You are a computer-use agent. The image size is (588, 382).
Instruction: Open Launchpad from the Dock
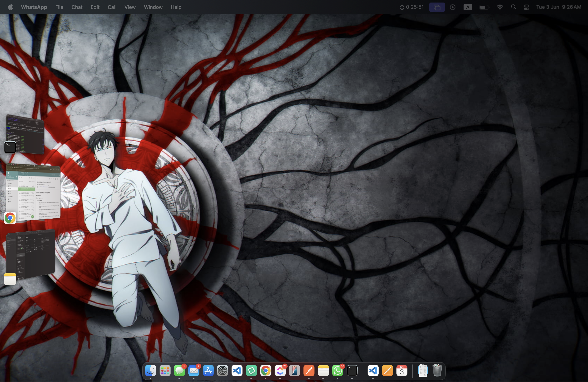(x=165, y=370)
